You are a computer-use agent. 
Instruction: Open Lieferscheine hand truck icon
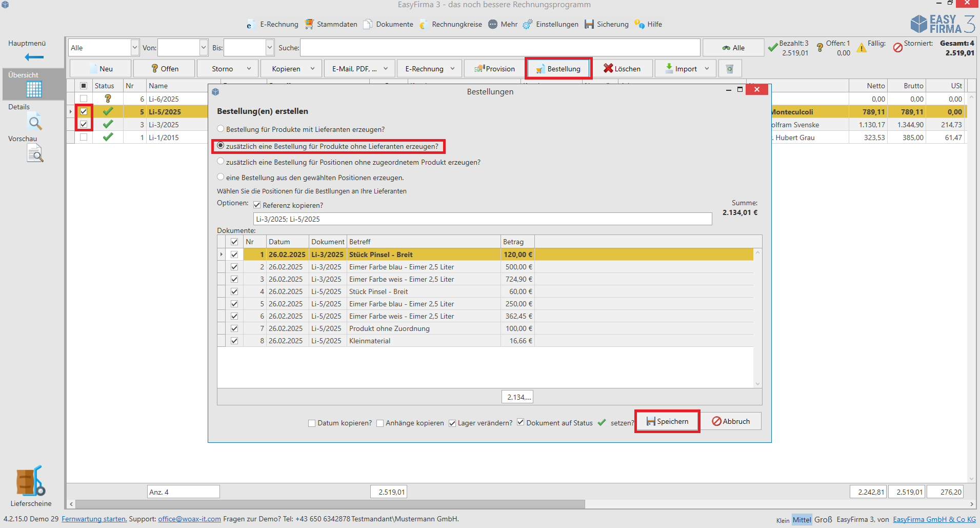(x=31, y=481)
